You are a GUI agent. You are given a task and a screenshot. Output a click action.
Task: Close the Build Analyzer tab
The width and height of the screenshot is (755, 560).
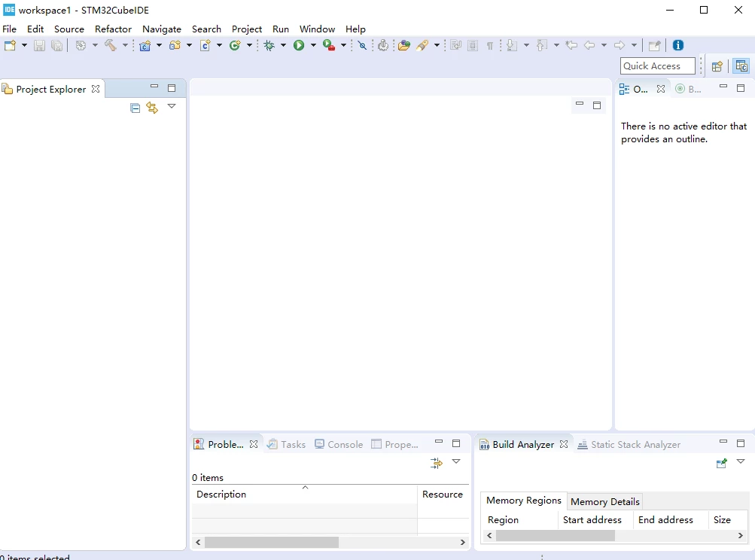point(564,444)
